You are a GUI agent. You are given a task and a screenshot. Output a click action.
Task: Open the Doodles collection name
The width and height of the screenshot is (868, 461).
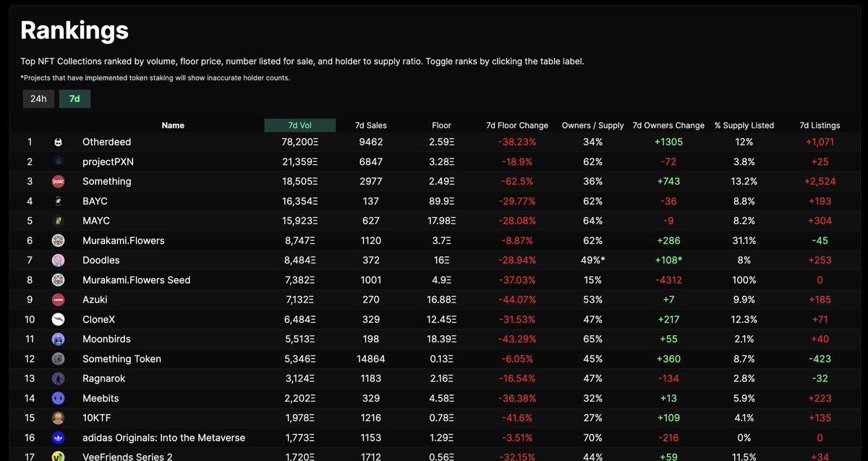click(x=101, y=261)
